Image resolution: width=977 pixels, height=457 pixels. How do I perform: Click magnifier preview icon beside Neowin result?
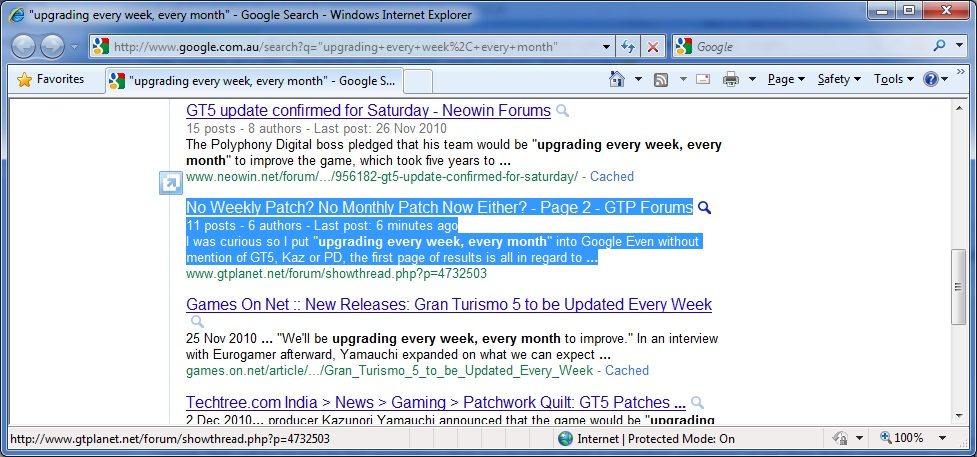pos(563,111)
